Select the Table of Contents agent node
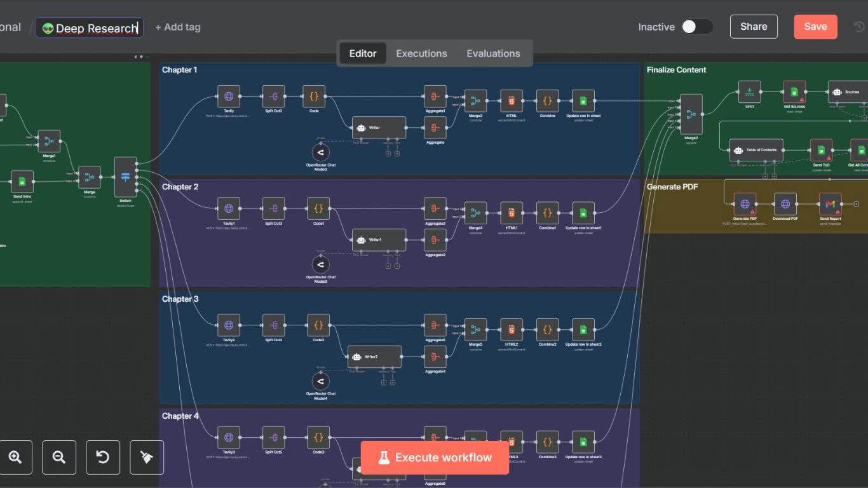Image resolution: width=868 pixels, height=488 pixels. 756,150
